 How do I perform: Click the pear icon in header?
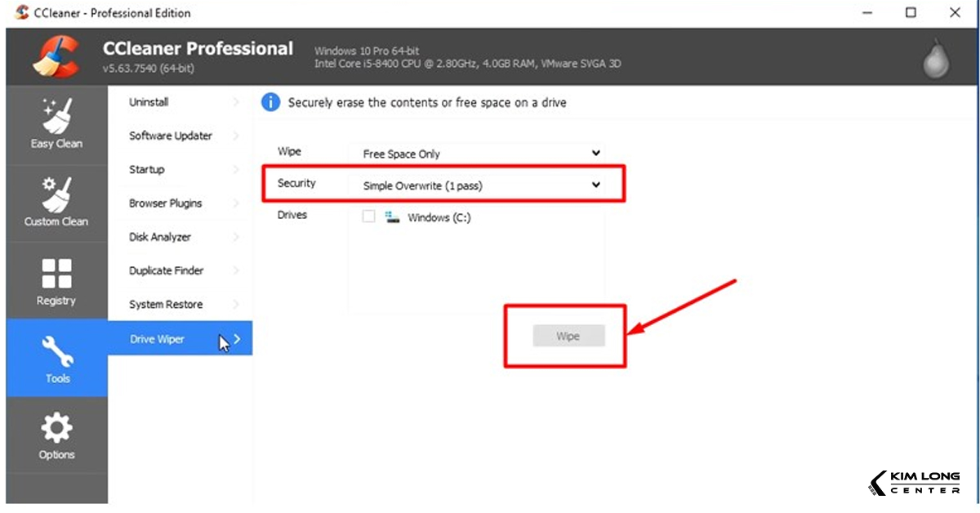click(x=936, y=59)
